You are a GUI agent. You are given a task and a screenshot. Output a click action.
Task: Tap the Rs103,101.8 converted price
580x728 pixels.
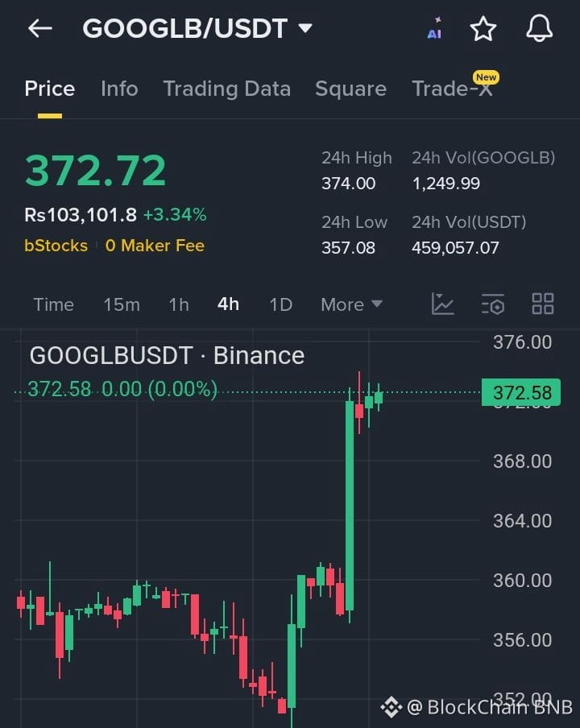point(81,215)
